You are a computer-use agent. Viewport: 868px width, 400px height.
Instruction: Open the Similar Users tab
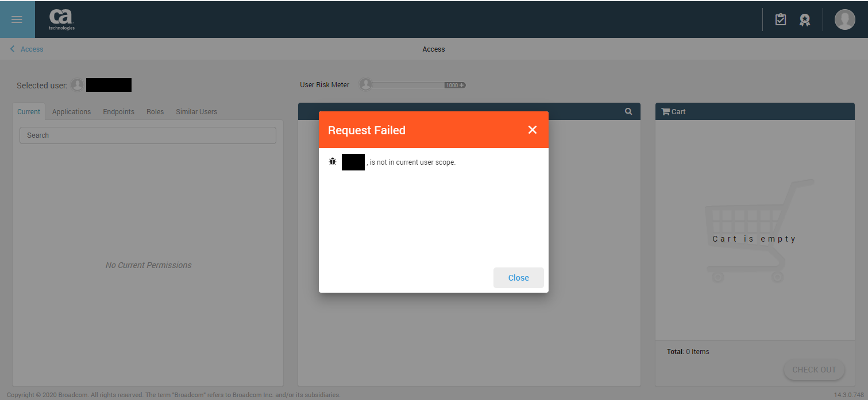coord(196,112)
